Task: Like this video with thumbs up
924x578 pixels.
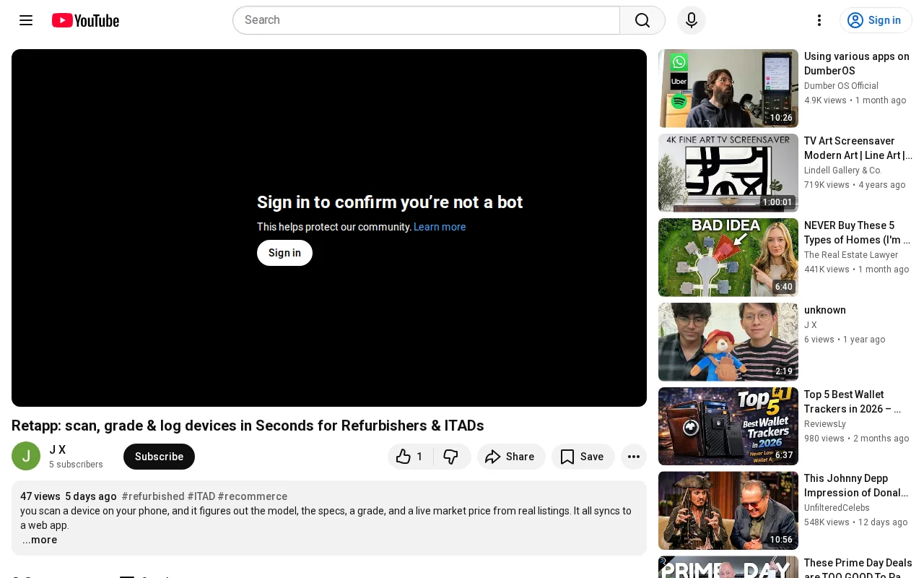Action: (x=410, y=457)
